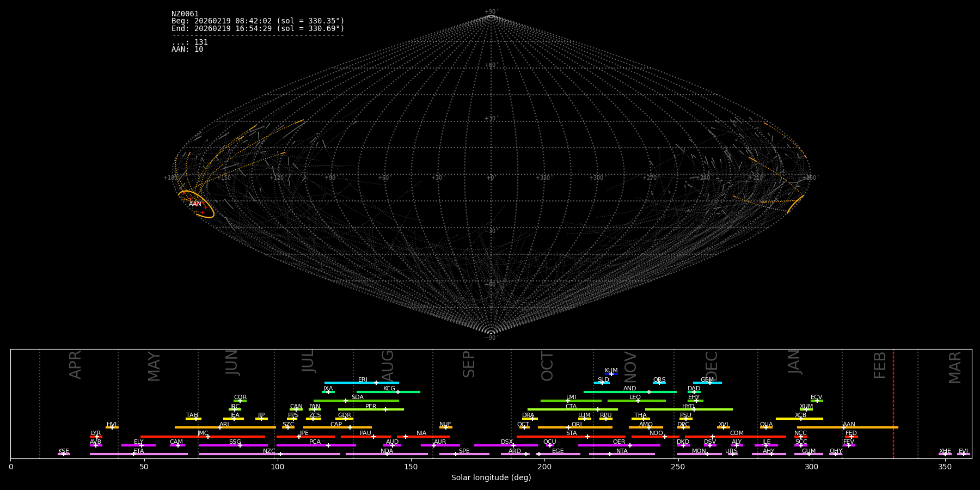This screenshot has width=980, height=490.
Task: Click the TAH shower label
Action: [192, 415]
